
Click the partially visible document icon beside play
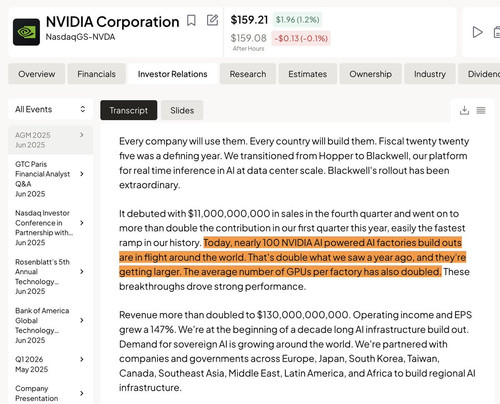pos(497,32)
